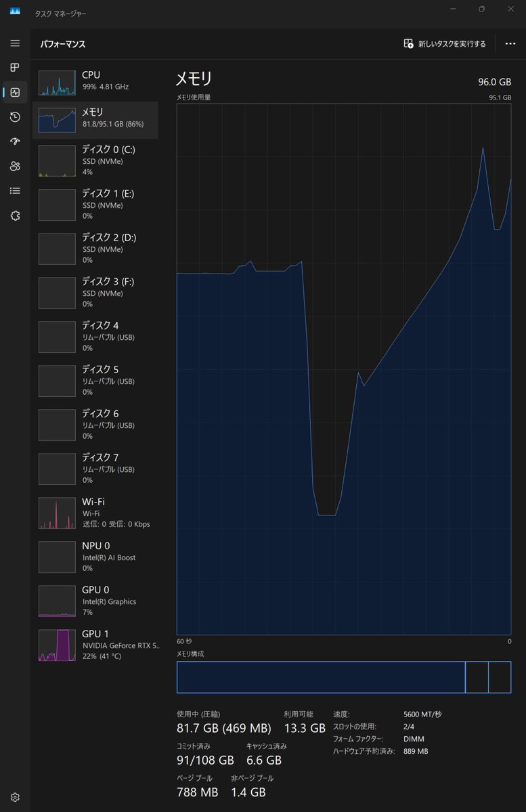Screen dimensions: 526x812
Task: Click the 96.0 GB total memory label
Action: [494, 82]
